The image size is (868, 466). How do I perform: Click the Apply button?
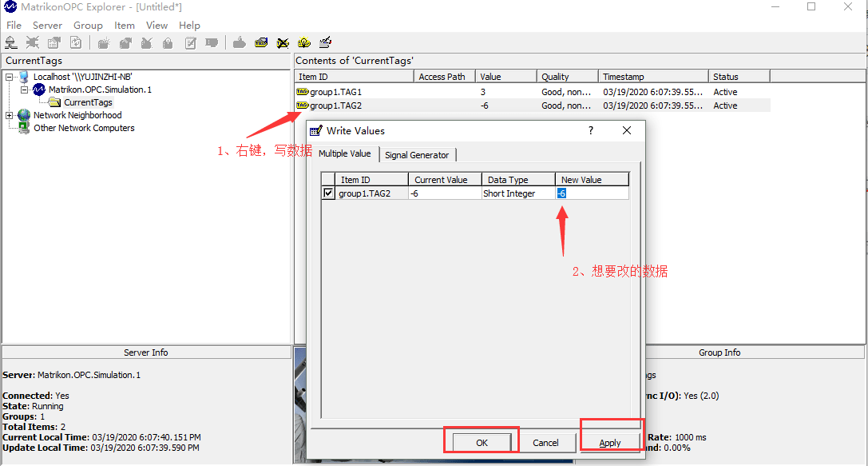click(x=609, y=443)
